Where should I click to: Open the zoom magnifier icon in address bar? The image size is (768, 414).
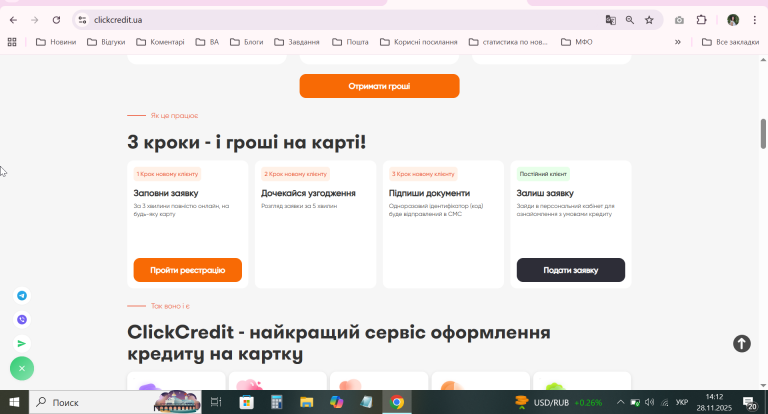(630, 20)
